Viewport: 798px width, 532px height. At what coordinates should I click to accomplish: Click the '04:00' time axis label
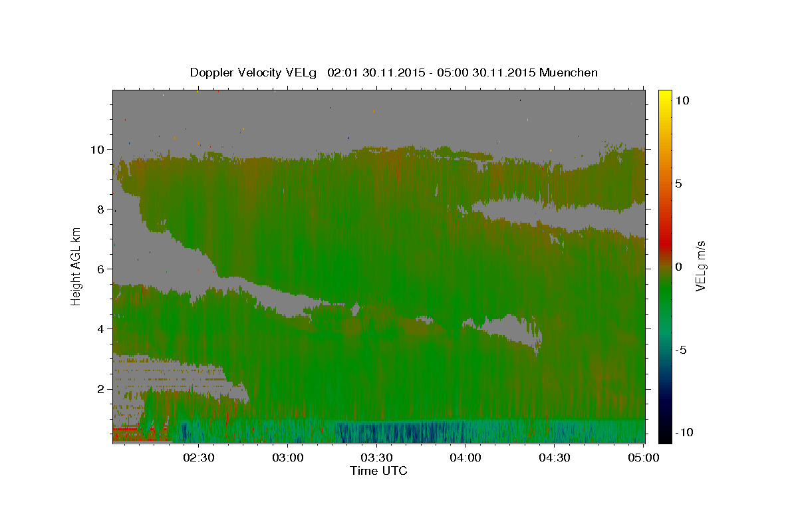465,458
